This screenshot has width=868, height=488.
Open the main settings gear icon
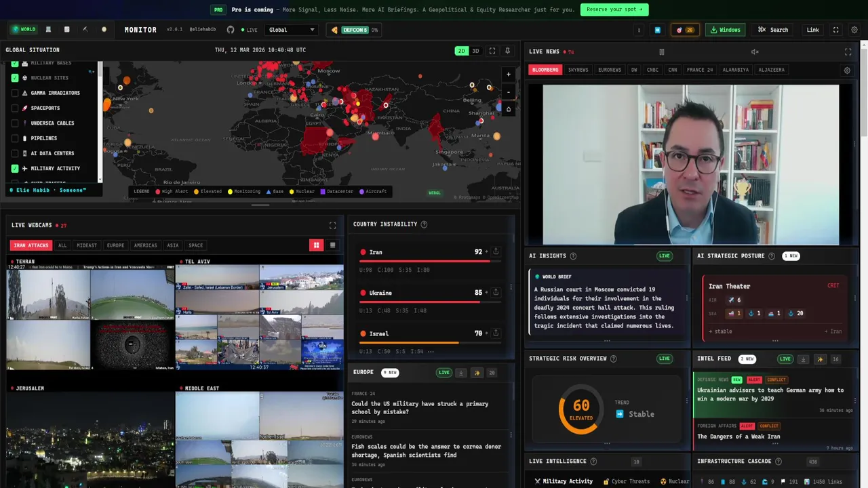[854, 30]
